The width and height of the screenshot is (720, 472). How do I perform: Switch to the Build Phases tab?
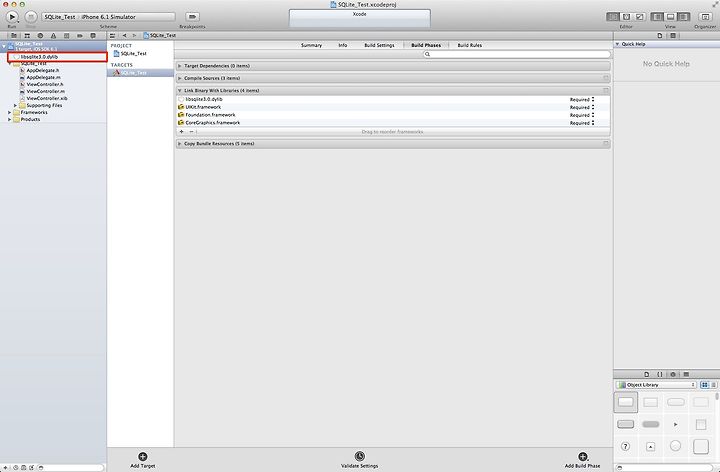(x=426, y=45)
